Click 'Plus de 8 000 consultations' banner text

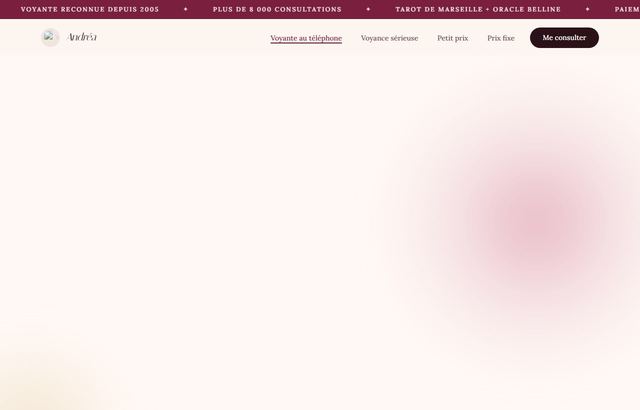coord(277,9)
